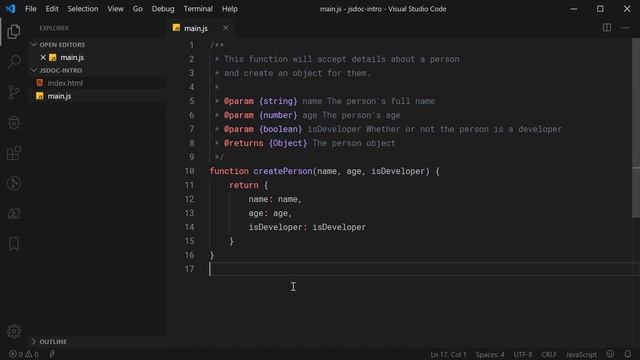
Task: Open the Bookmarks view in activity bar
Action: 14,244
